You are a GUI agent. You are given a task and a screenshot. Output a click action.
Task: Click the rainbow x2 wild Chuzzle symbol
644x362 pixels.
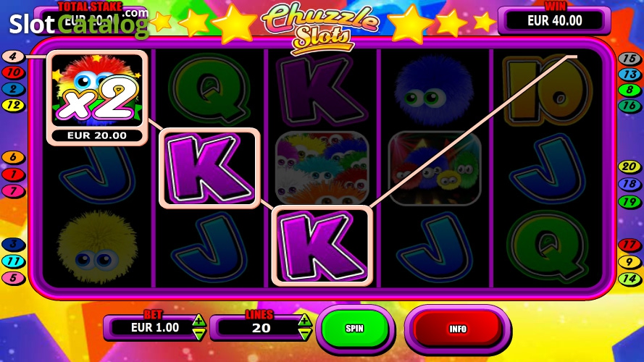click(x=97, y=90)
